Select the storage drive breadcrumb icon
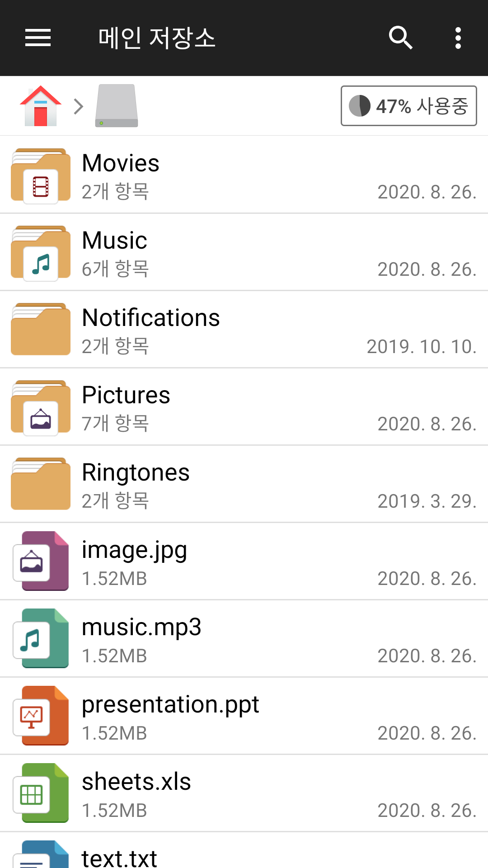488x868 pixels. 117,106
